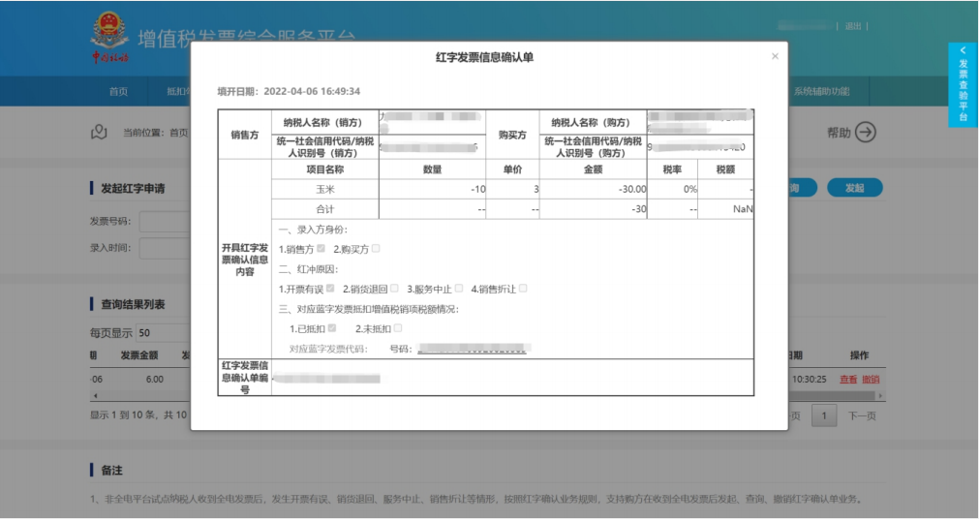Open the 首页 navigation tab
Viewport: 980px width, 522px height.
click(x=119, y=91)
